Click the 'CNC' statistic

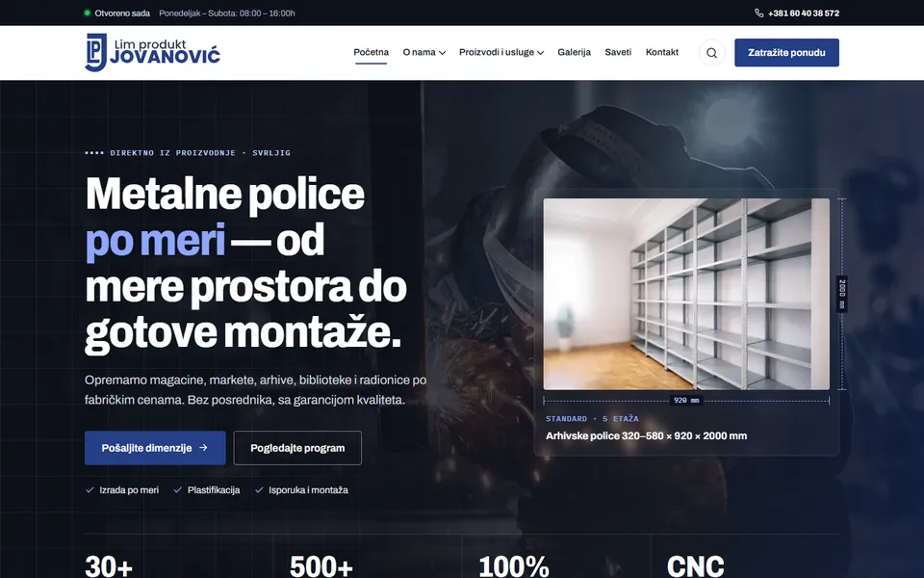coord(695,566)
